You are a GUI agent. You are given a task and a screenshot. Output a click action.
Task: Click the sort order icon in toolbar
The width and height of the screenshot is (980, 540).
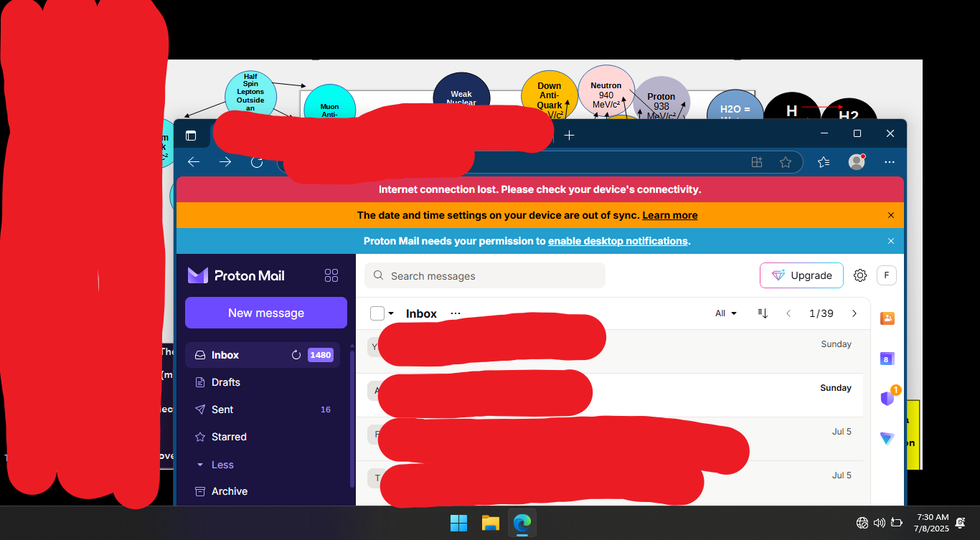(x=762, y=314)
